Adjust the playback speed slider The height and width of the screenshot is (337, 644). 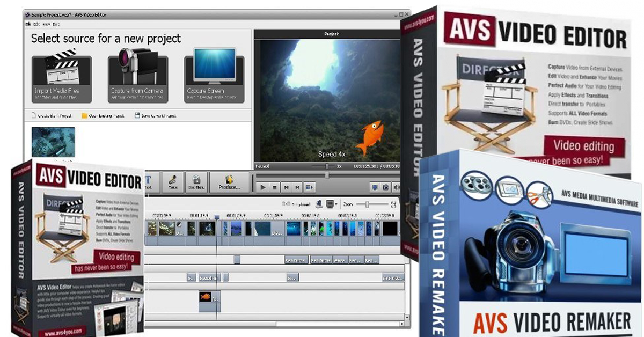327,166
